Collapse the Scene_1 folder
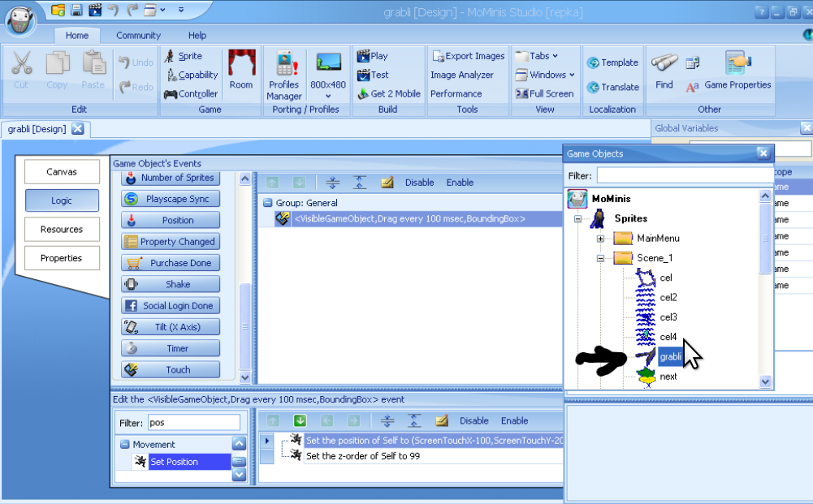813x504 pixels. [x=601, y=258]
